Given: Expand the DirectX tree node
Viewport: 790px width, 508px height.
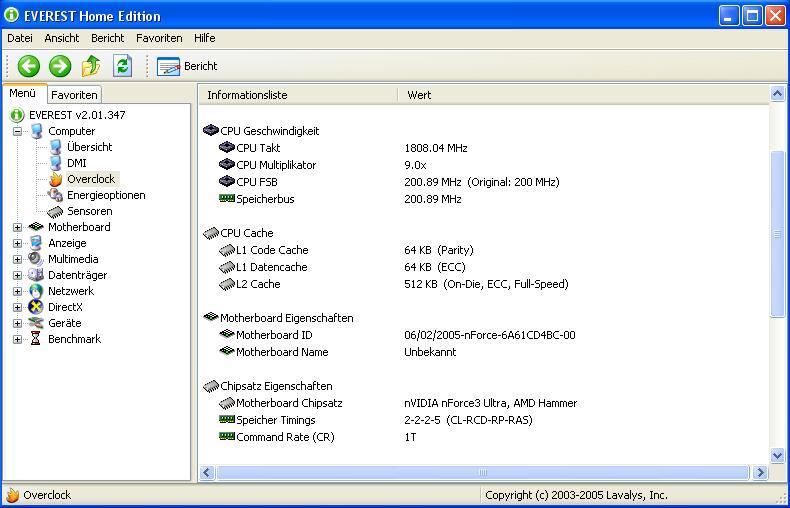Looking at the screenshot, I should [x=17, y=307].
